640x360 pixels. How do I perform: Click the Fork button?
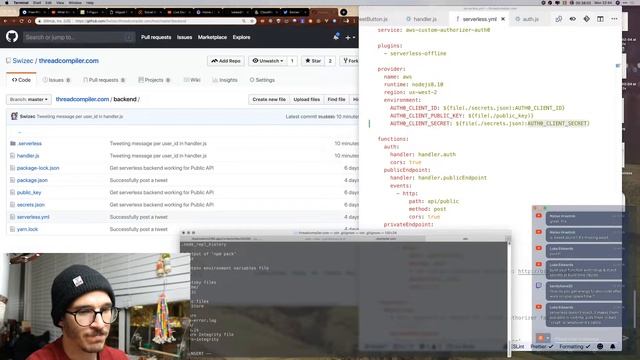coord(350,61)
